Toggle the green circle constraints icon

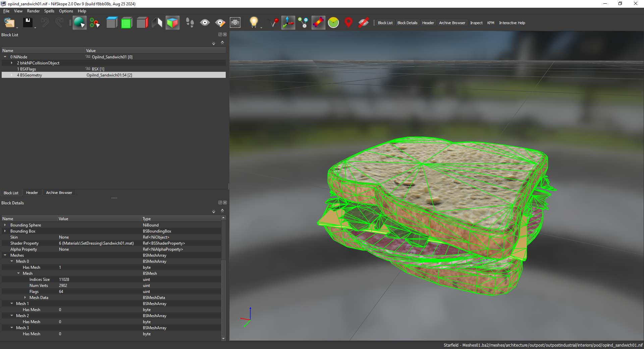[333, 23]
